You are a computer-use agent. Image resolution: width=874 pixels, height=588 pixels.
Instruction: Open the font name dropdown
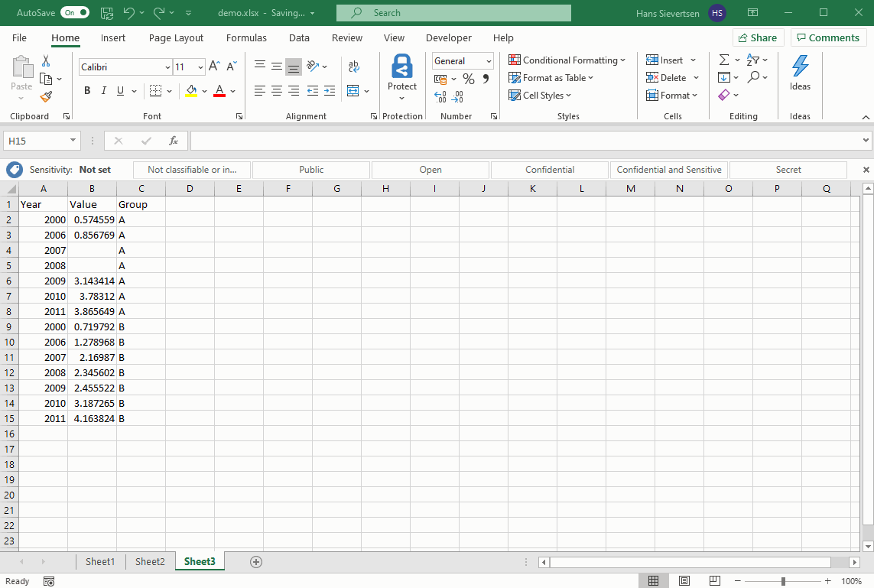point(167,67)
